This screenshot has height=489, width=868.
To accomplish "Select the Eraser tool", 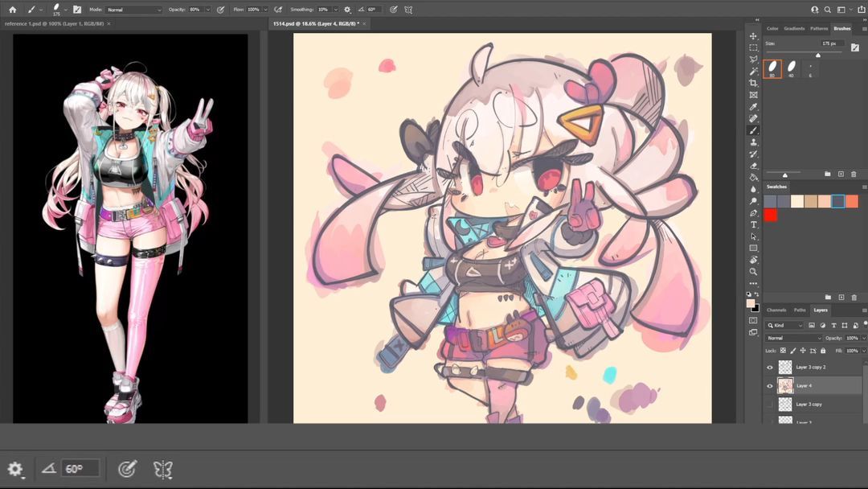I will 753,166.
